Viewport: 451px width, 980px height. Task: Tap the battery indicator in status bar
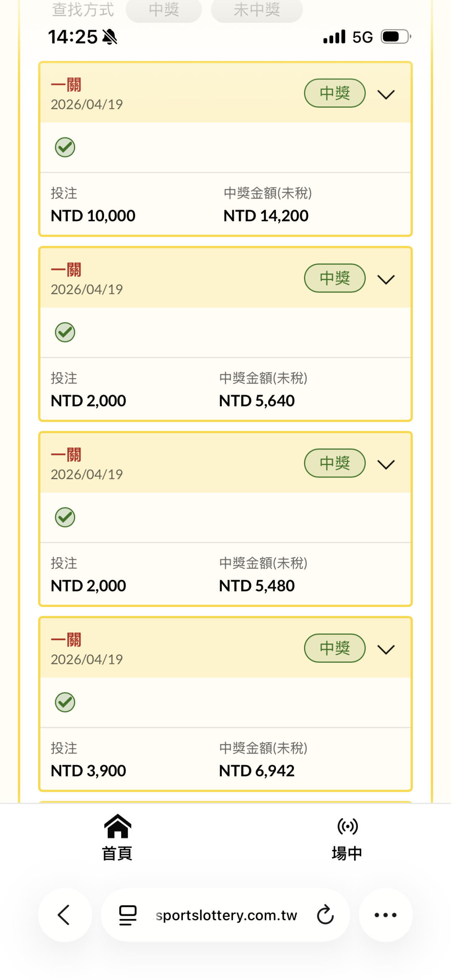pos(395,37)
